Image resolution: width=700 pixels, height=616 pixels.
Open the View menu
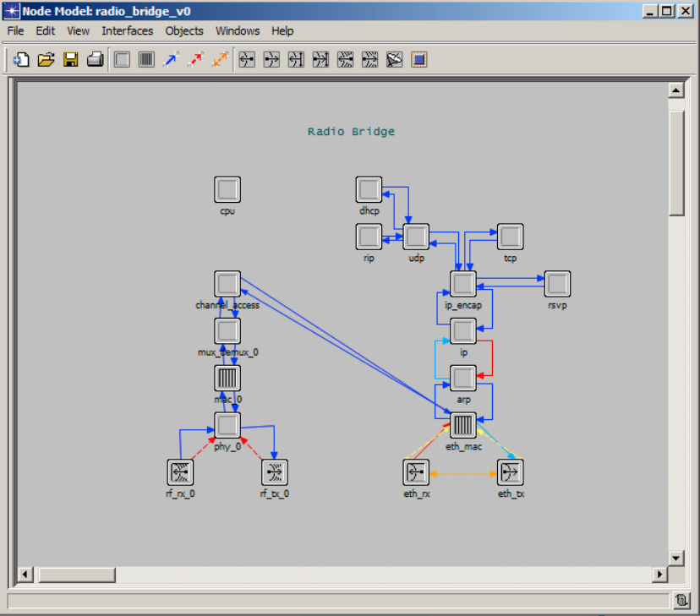click(x=78, y=30)
